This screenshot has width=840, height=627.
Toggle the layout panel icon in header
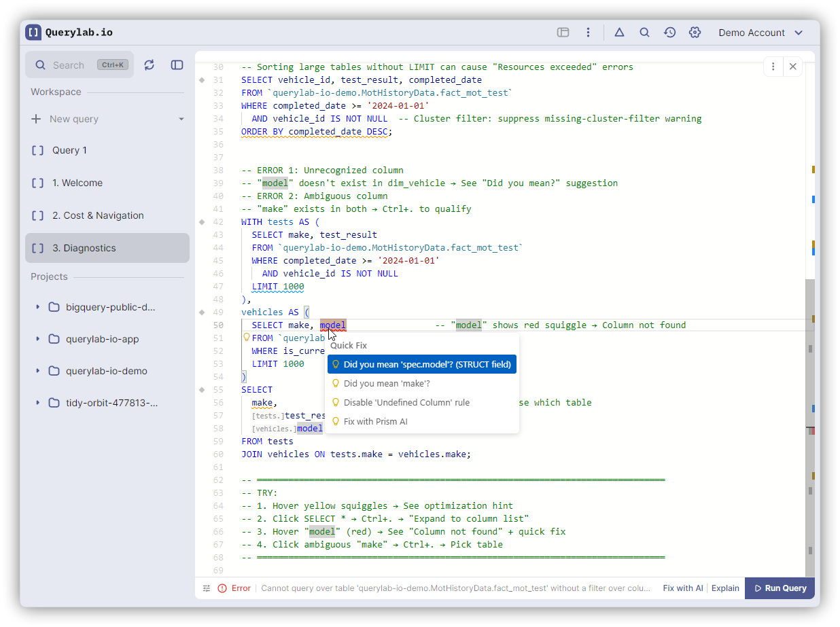pyautogui.click(x=563, y=33)
